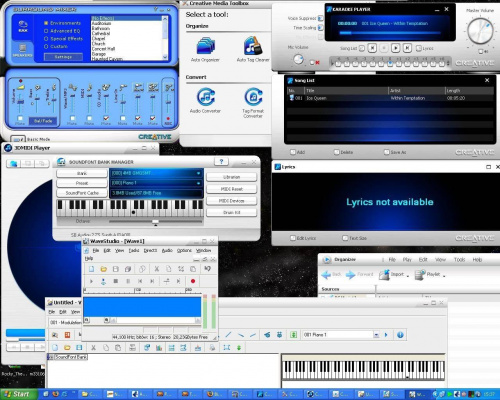Click the Drum Kit button
The width and height of the screenshot is (500, 400).
pyautogui.click(x=231, y=212)
